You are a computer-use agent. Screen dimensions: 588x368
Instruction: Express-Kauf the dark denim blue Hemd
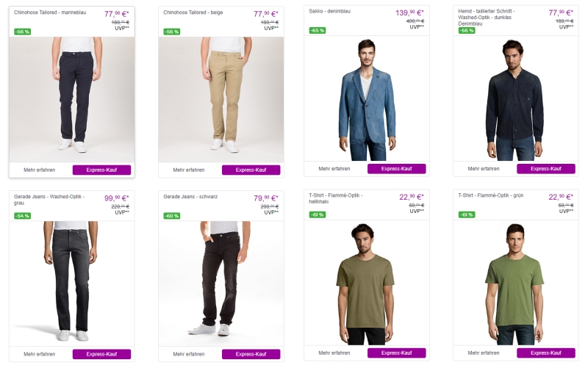click(x=545, y=169)
